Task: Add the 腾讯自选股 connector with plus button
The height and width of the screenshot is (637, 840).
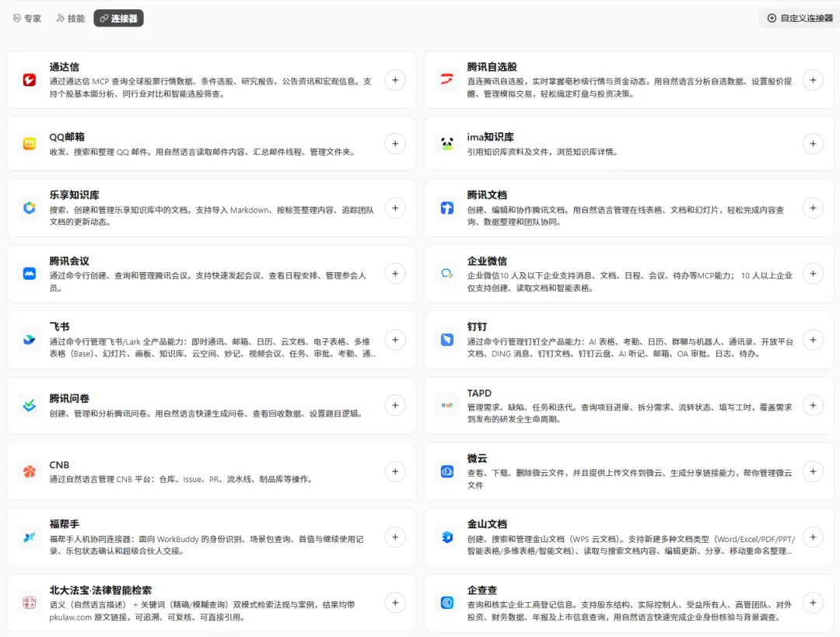Action: [x=813, y=80]
